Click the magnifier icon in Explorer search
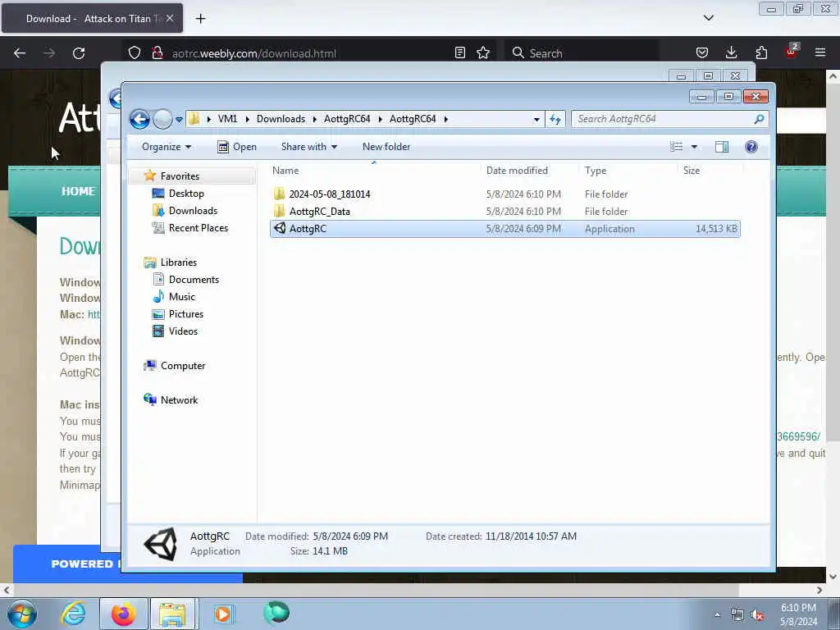The height and width of the screenshot is (630, 840). (x=759, y=119)
